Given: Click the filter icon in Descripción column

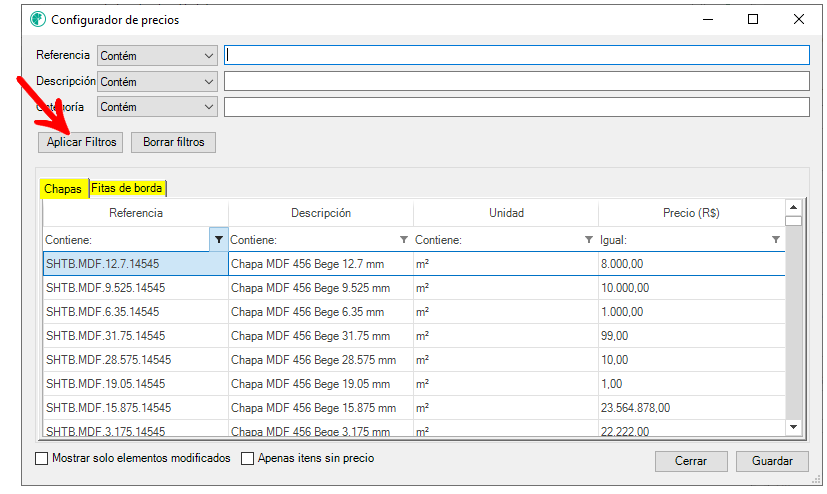Looking at the screenshot, I should coord(404,240).
